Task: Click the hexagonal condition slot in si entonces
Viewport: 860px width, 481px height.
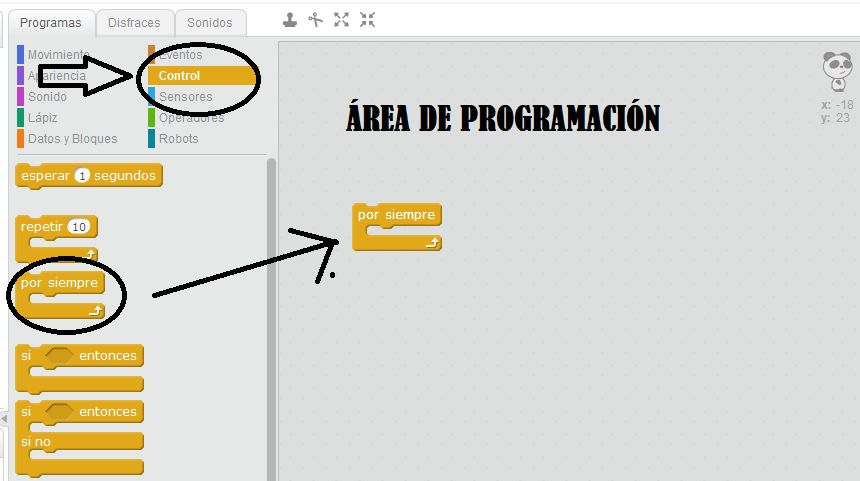Action: 60,356
